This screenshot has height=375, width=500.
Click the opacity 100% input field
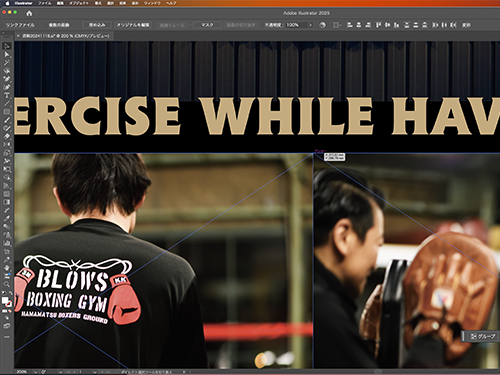tap(295, 25)
